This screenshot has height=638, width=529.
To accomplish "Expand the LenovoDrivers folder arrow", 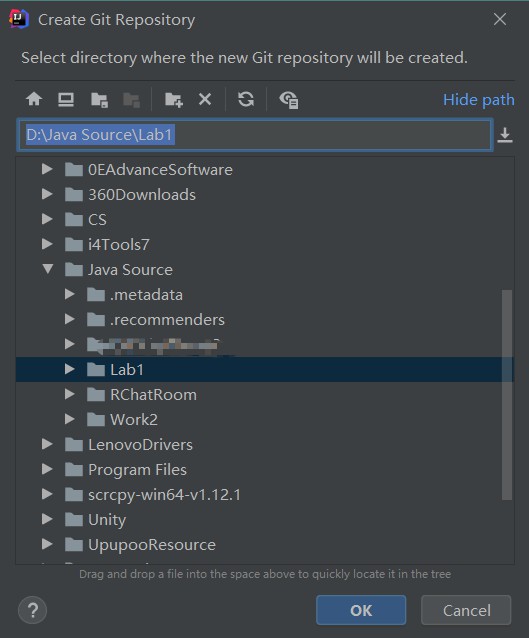I will [47, 444].
